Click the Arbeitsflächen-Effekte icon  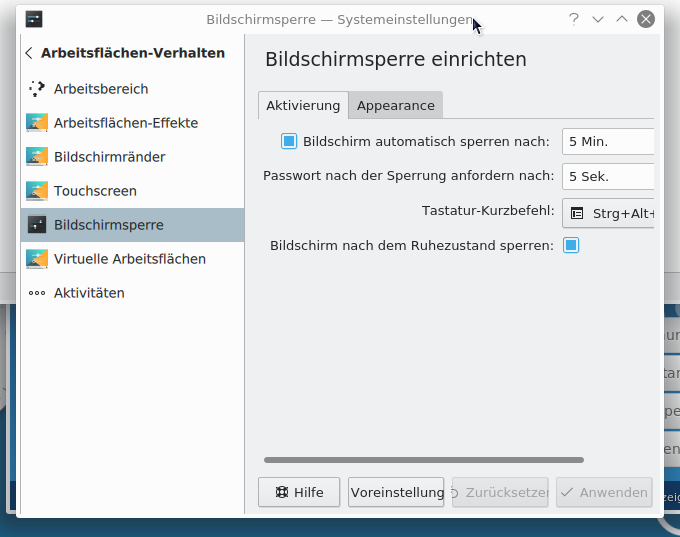[x=37, y=123]
